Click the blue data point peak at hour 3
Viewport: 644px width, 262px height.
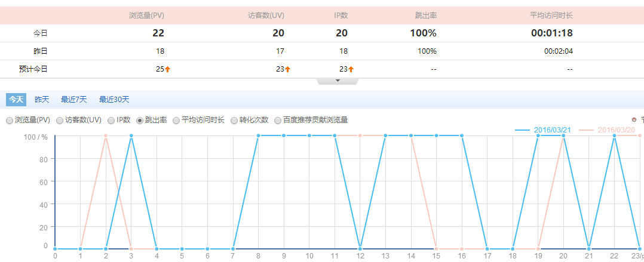131,135
